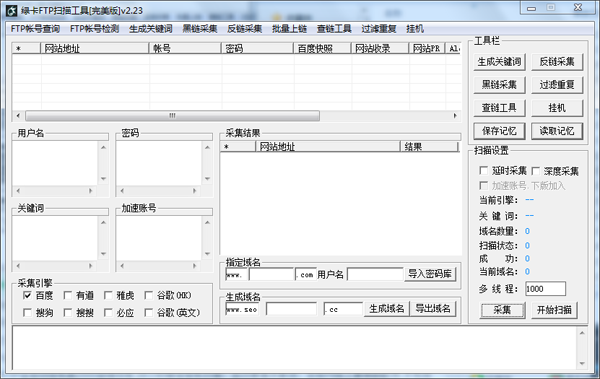Open the 批量上链 menu item
The height and width of the screenshot is (379, 600).
click(x=289, y=29)
